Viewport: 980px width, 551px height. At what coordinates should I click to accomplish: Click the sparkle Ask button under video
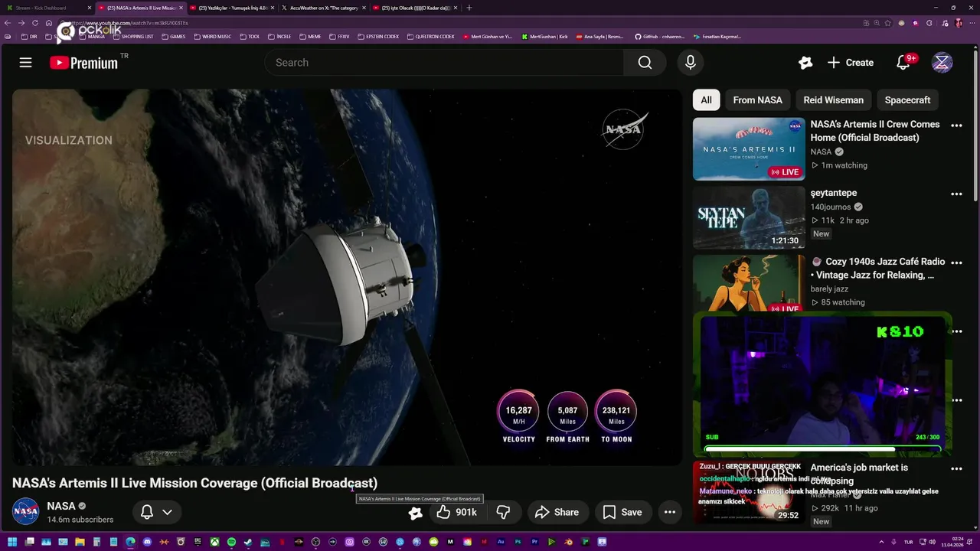point(415,513)
